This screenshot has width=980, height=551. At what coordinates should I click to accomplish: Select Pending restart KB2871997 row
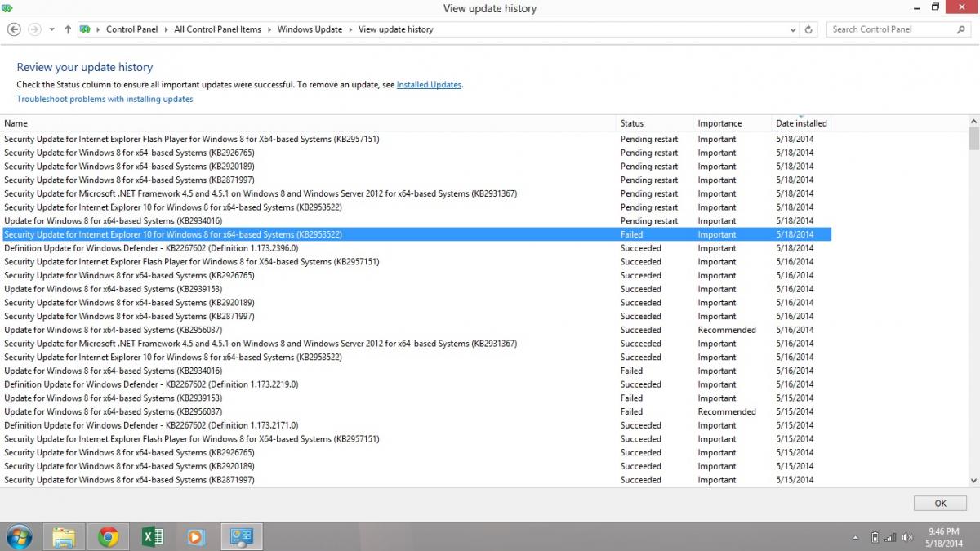[x=416, y=180]
